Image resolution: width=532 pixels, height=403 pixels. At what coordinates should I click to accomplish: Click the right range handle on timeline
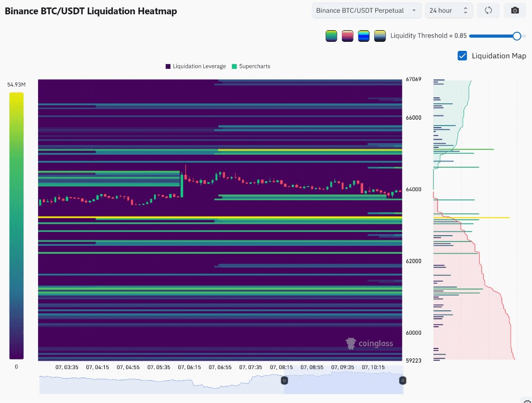[403, 381]
